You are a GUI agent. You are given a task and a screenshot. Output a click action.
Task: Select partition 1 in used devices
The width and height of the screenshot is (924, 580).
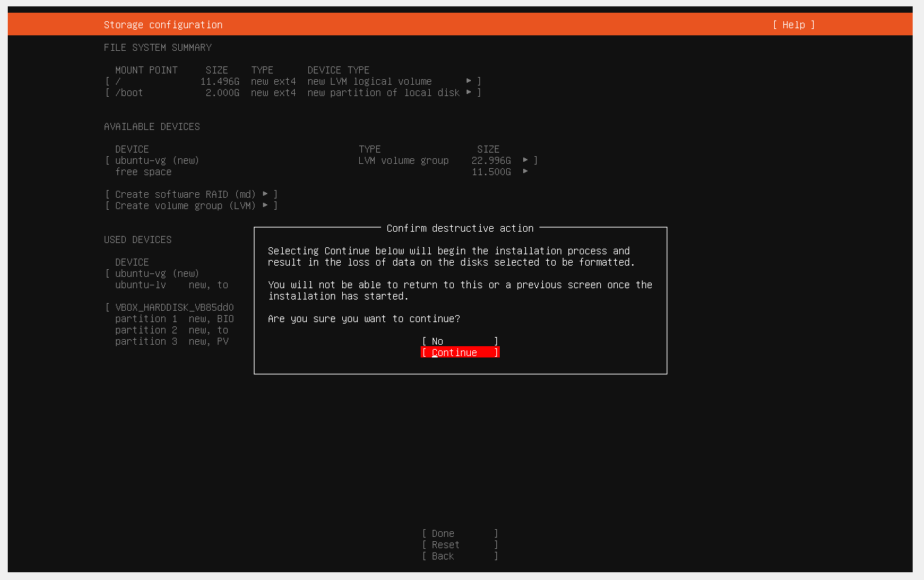[174, 319]
